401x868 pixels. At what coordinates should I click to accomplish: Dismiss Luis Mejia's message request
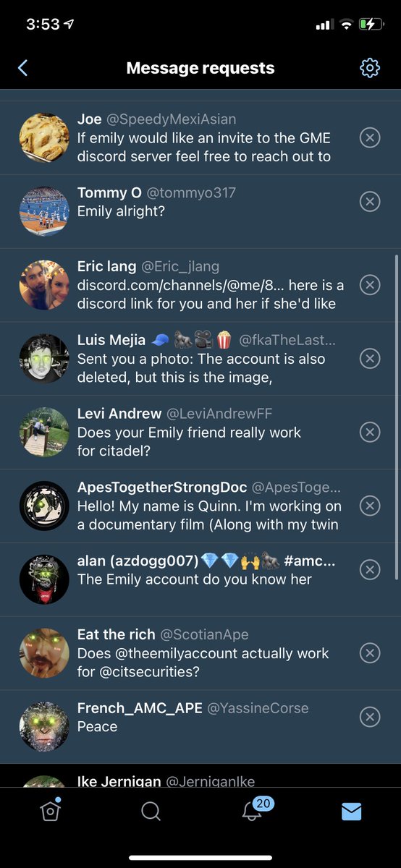coord(370,358)
